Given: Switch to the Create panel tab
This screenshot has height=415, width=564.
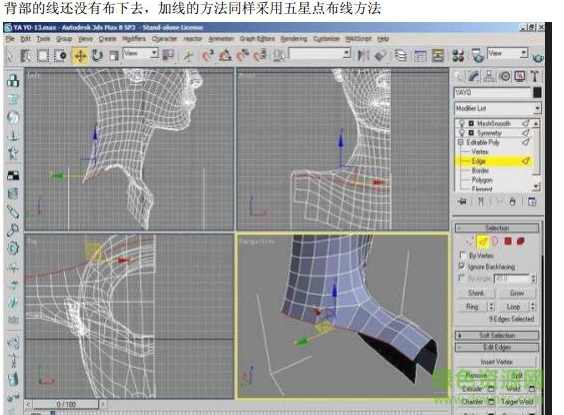Looking at the screenshot, I should point(459,76).
